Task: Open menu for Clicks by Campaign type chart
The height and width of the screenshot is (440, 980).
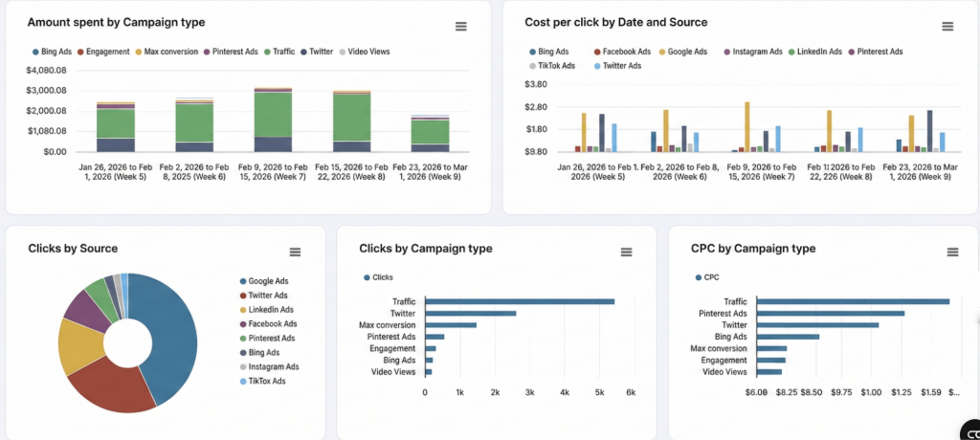Action: click(626, 252)
